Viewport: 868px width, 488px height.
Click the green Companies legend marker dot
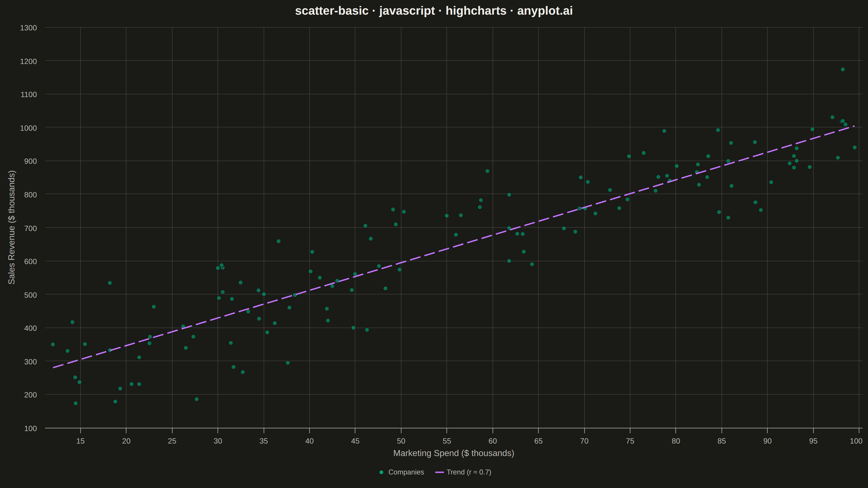pyautogui.click(x=381, y=472)
